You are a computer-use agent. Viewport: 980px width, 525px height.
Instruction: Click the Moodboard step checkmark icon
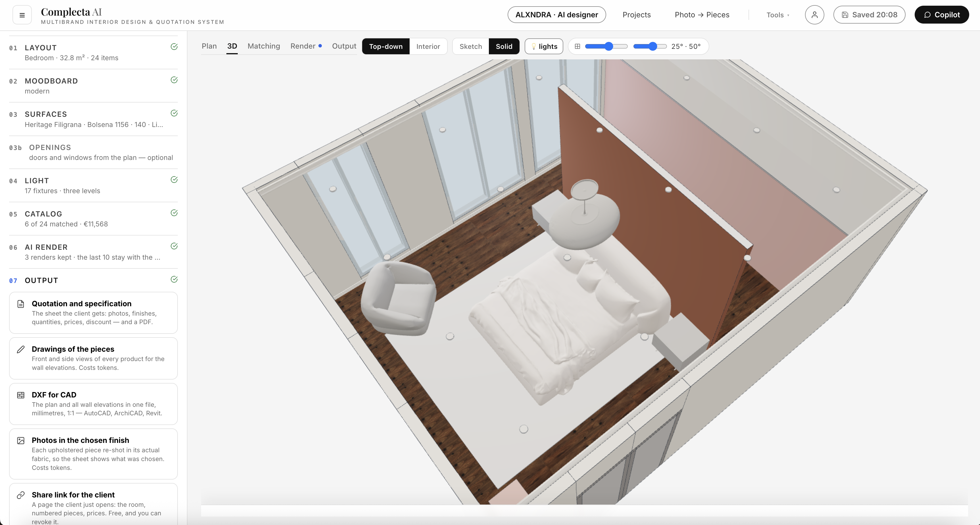[x=174, y=80]
